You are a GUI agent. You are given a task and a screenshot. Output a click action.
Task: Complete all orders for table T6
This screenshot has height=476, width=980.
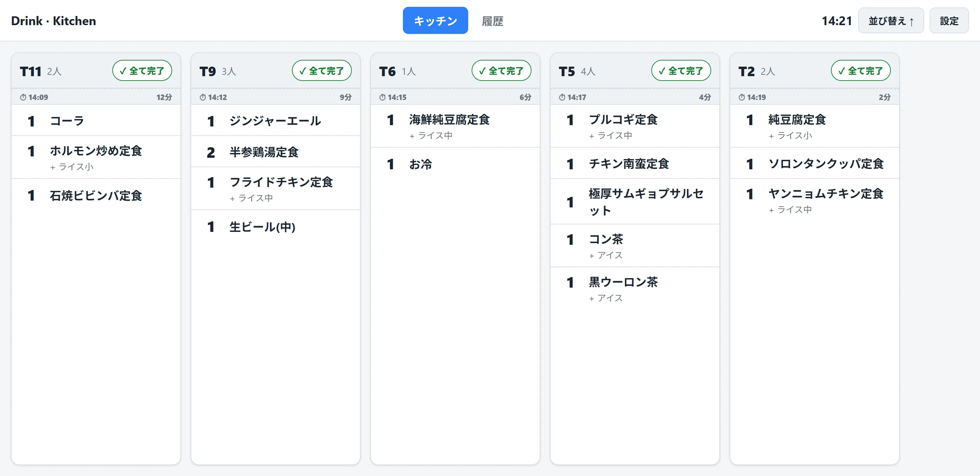501,71
